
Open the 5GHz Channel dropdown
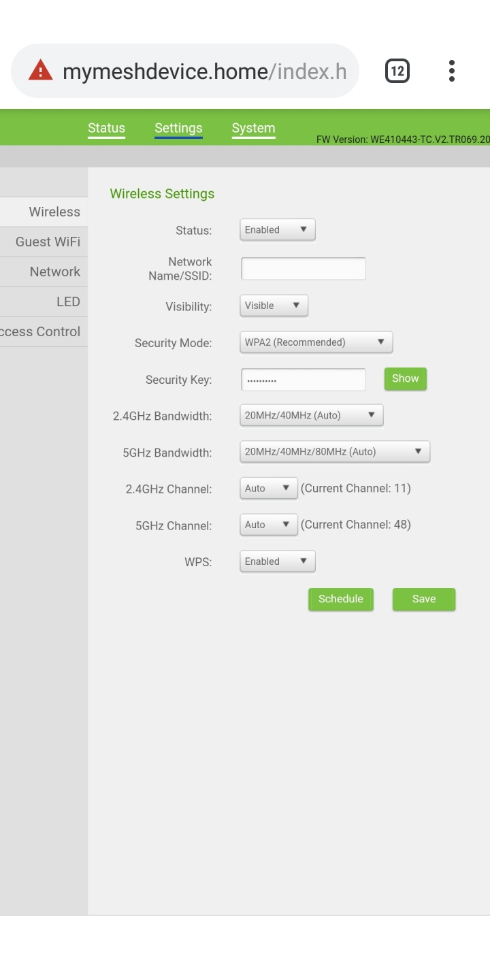[269, 525]
